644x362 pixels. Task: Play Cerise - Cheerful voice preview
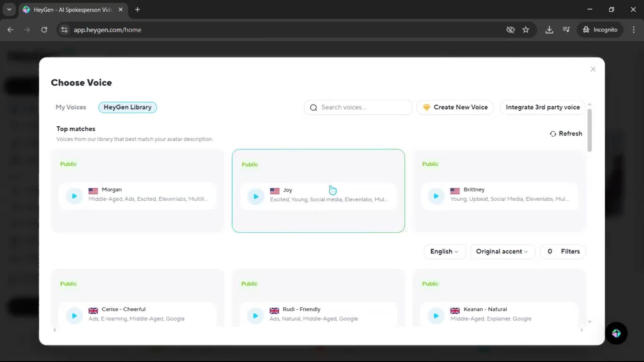[74, 316]
